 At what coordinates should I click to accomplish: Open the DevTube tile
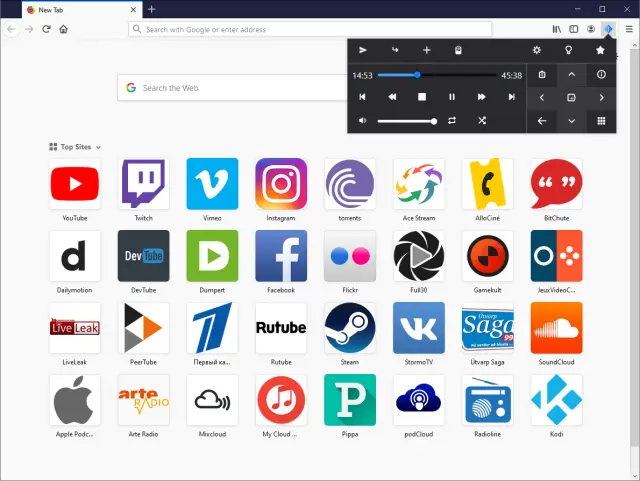143,256
